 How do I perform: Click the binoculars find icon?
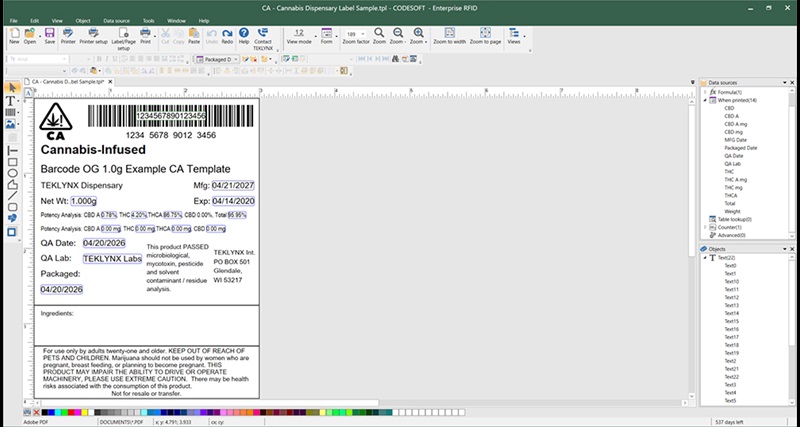point(395,59)
